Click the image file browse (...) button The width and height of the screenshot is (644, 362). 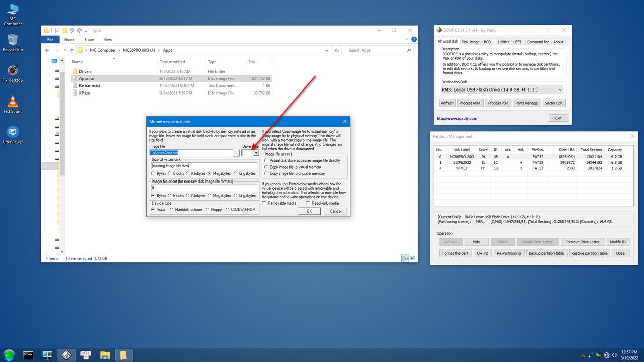[237, 153]
